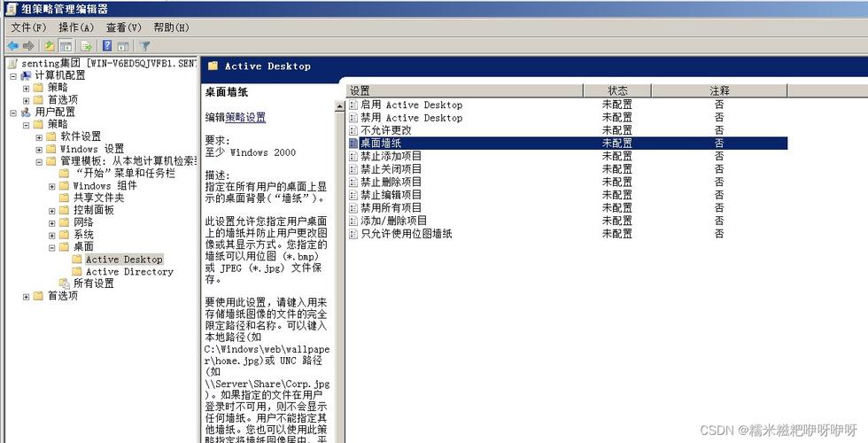
Task: Open the 帮助(H) menu
Action: tap(172, 27)
